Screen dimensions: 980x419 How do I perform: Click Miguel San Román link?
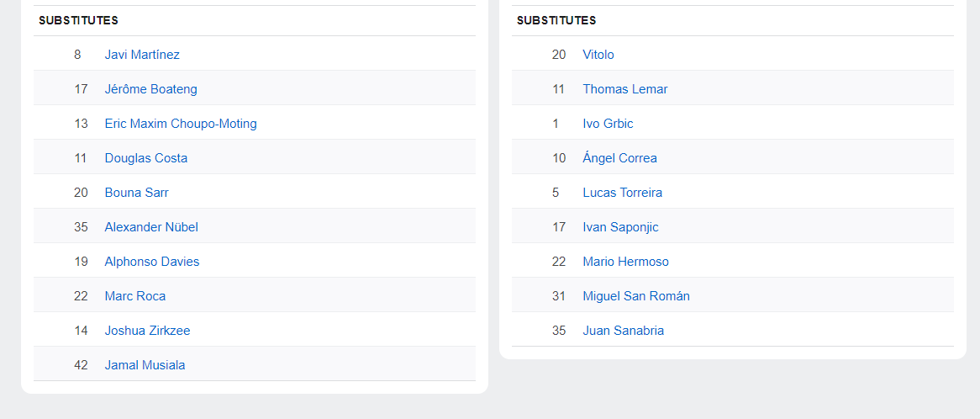636,296
